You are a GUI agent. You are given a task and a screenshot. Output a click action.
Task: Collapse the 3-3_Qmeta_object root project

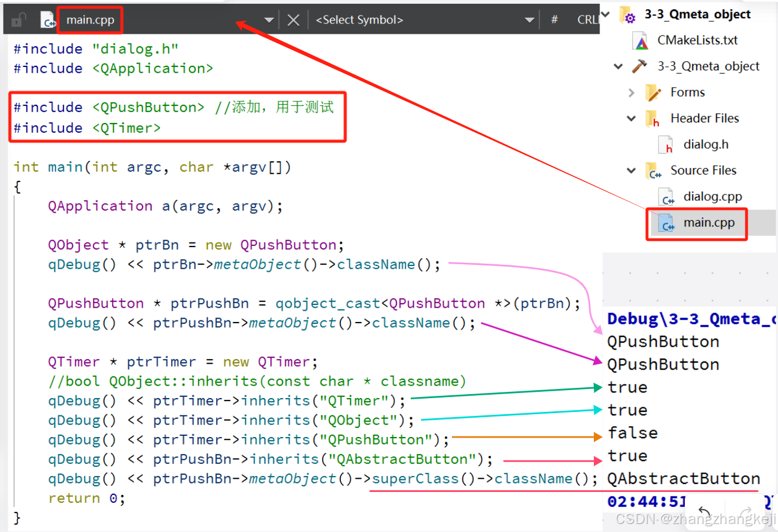coord(606,14)
